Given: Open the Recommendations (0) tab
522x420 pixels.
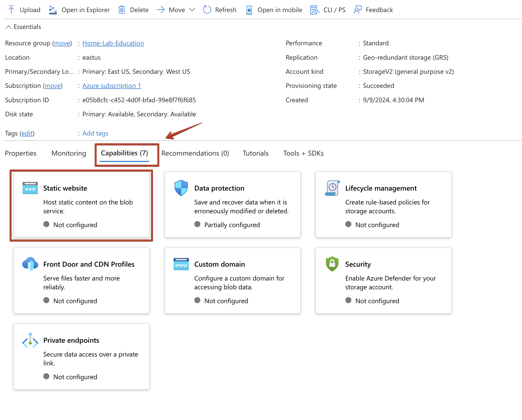Looking at the screenshot, I should 195,153.
